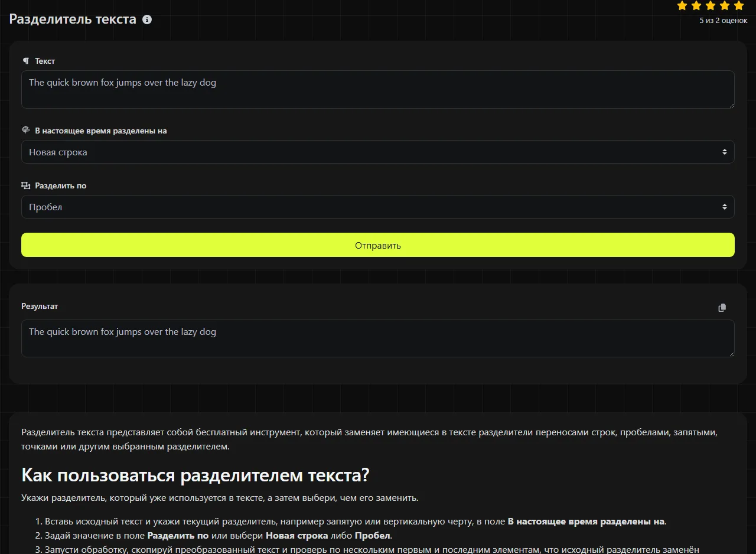Click the Результат label
Screen dimensions: 756x554
click(40, 306)
